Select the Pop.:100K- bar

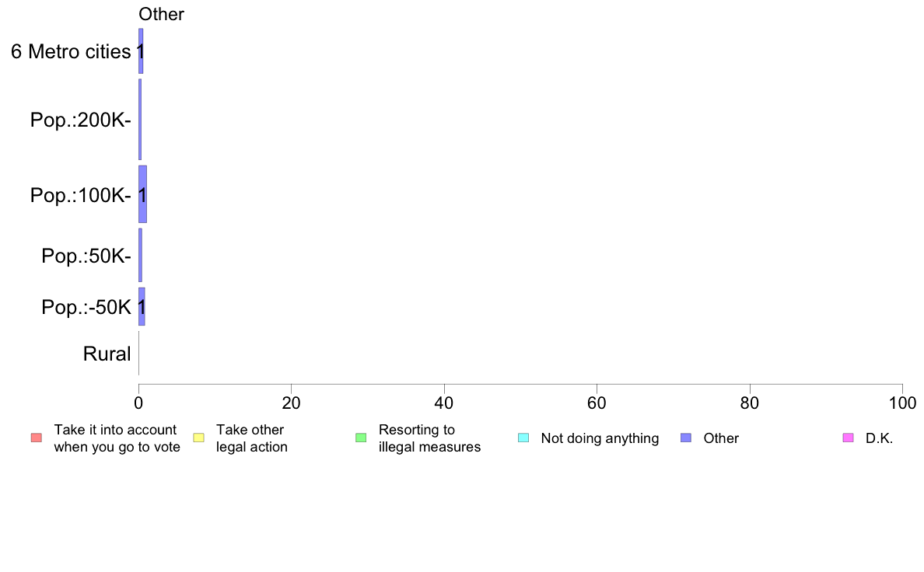[x=142, y=194]
